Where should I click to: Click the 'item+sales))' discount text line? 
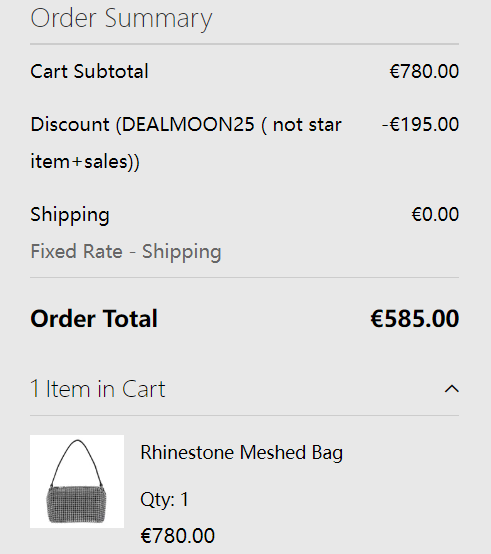click(x=85, y=162)
